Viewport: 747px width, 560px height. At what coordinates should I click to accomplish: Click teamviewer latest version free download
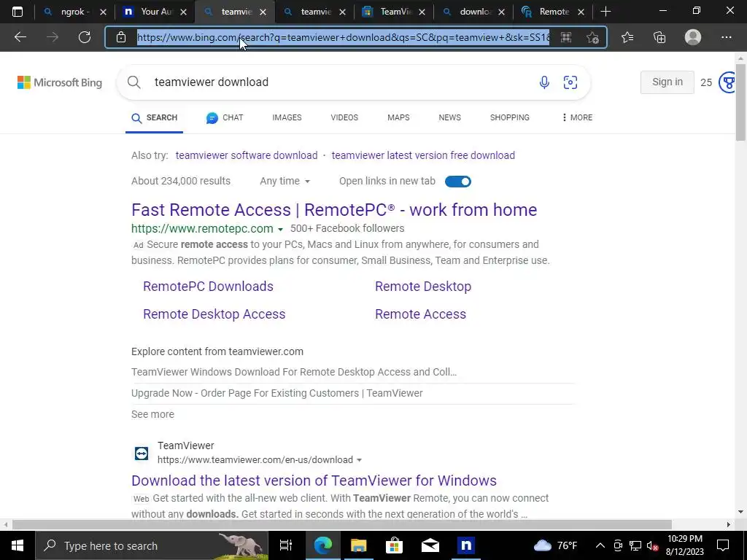coord(423,155)
